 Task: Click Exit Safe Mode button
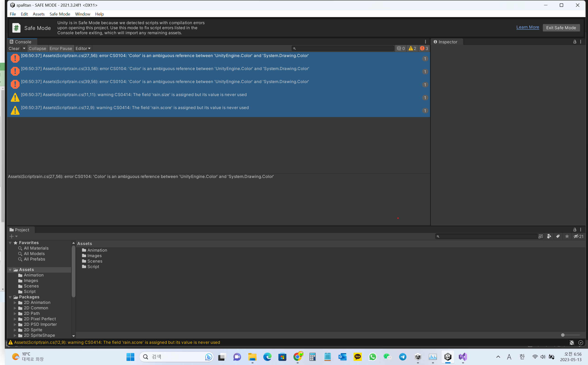pyautogui.click(x=561, y=28)
